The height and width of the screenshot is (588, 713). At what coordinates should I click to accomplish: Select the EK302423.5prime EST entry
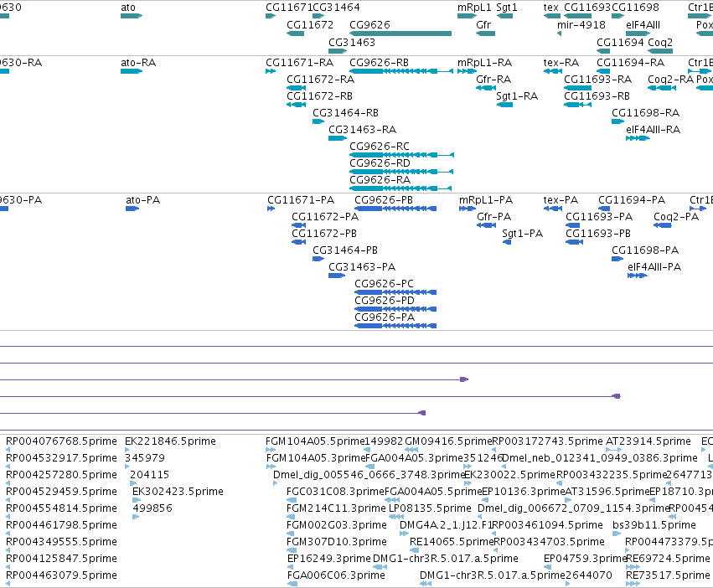point(178,492)
